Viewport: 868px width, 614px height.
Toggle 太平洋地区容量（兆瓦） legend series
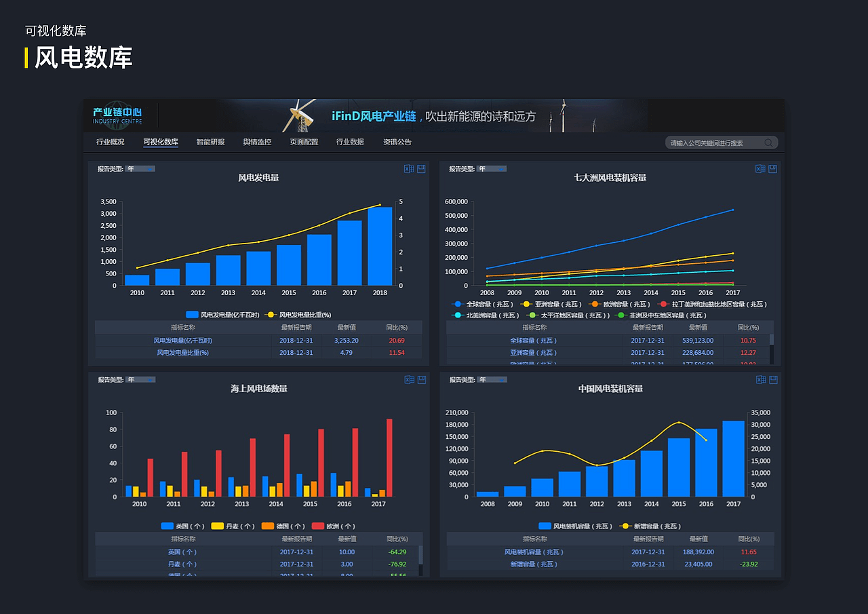pyautogui.click(x=568, y=315)
